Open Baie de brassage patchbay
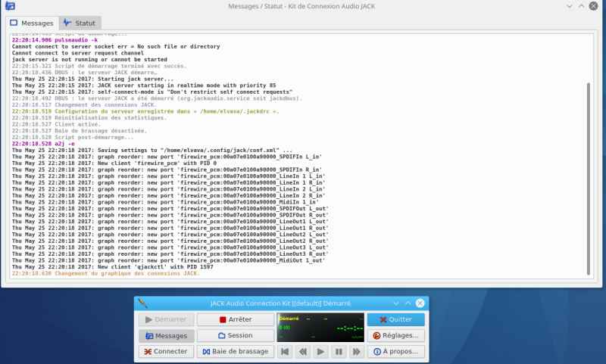Image resolution: width=606 pixels, height=364 pixels. [x=236, y=351]
